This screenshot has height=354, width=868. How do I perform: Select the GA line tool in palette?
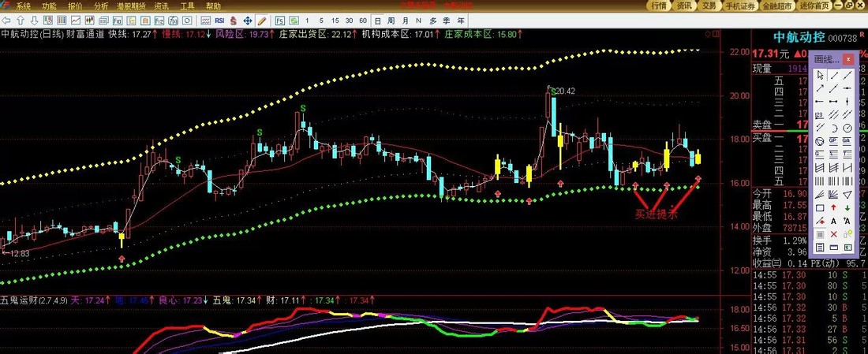(x=847, y=141)
